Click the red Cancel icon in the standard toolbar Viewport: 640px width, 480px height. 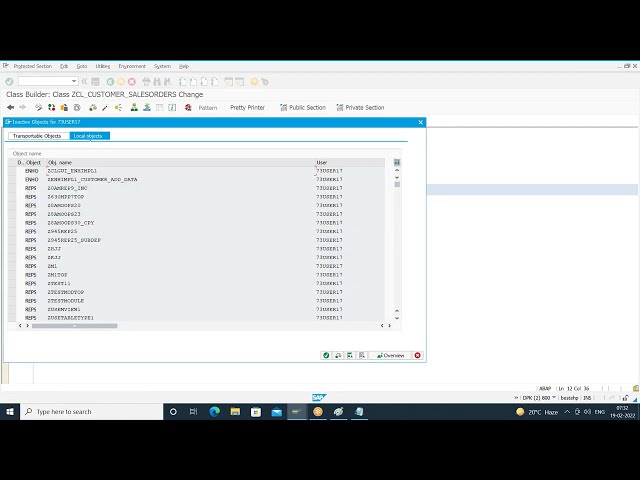132,82
